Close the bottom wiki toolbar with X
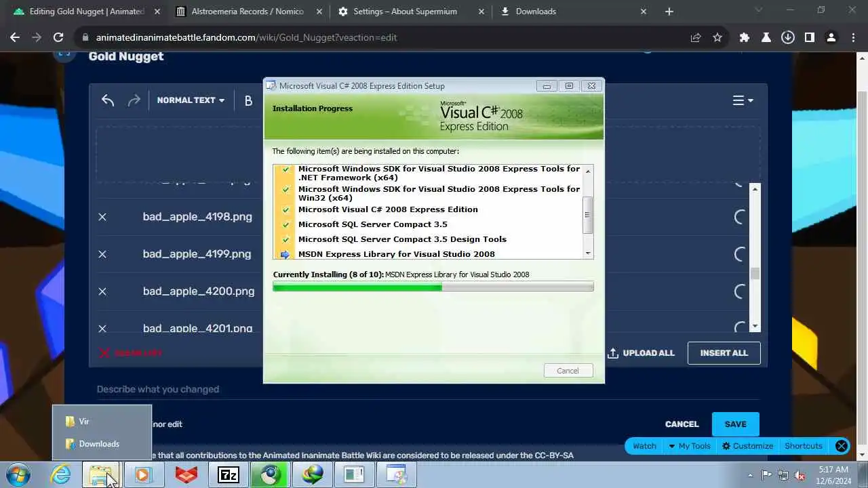The height and width of the screenshot is (488, 868). (x=842, y=446)
